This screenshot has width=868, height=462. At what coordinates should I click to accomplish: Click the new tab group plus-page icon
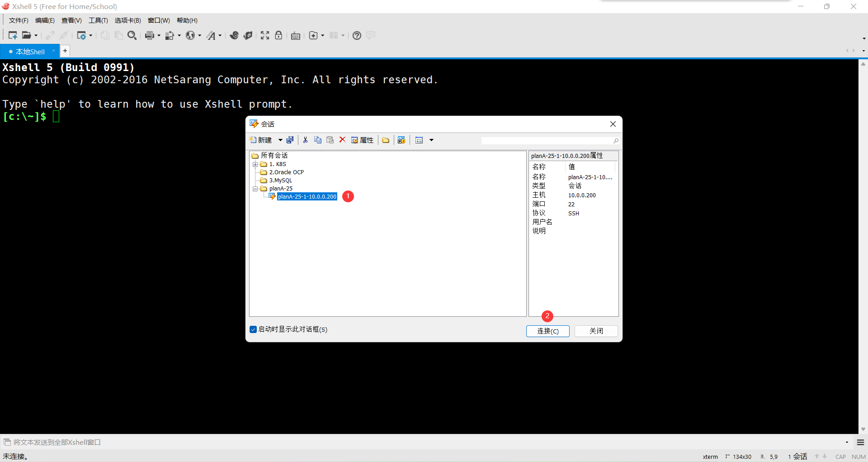click(x=313, y=35)
